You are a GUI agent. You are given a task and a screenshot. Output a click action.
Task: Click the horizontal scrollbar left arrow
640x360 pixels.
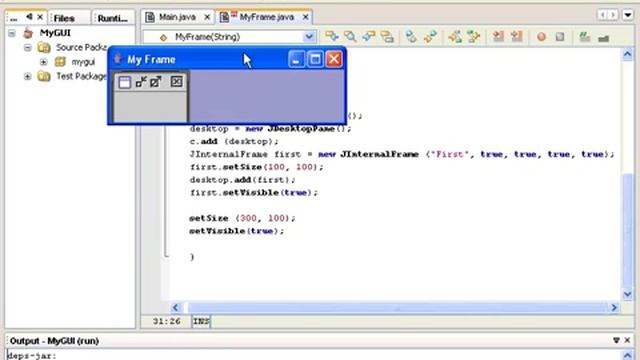[176, 307]
